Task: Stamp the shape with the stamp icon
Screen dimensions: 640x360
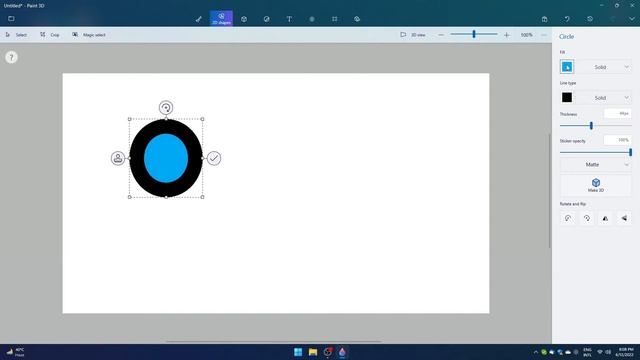Action: [118, 158]
